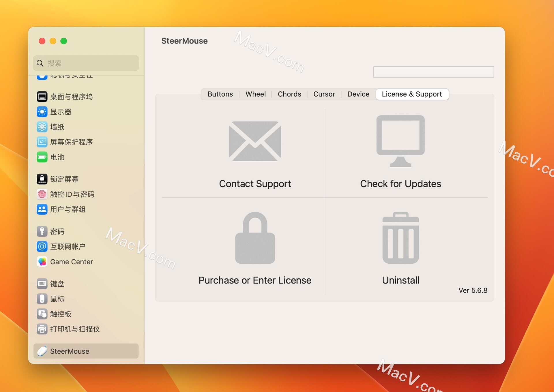The height and width of the screenshot is (392, 554).
Task: Click the Uninstall trash can icon
Action: [x=400, y=238]
